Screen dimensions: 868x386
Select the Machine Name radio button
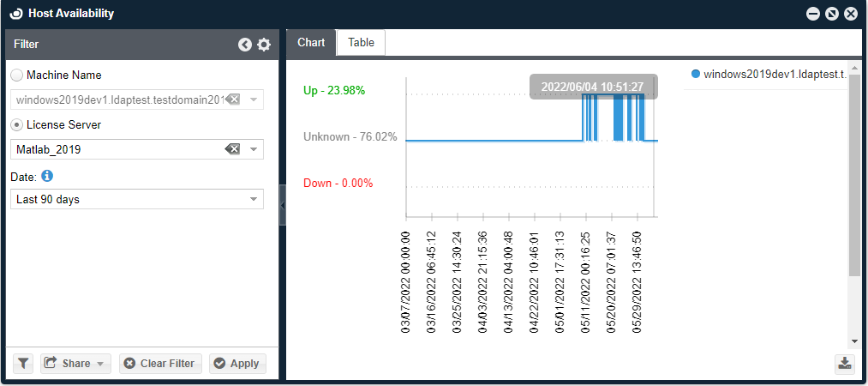(17, 75)
